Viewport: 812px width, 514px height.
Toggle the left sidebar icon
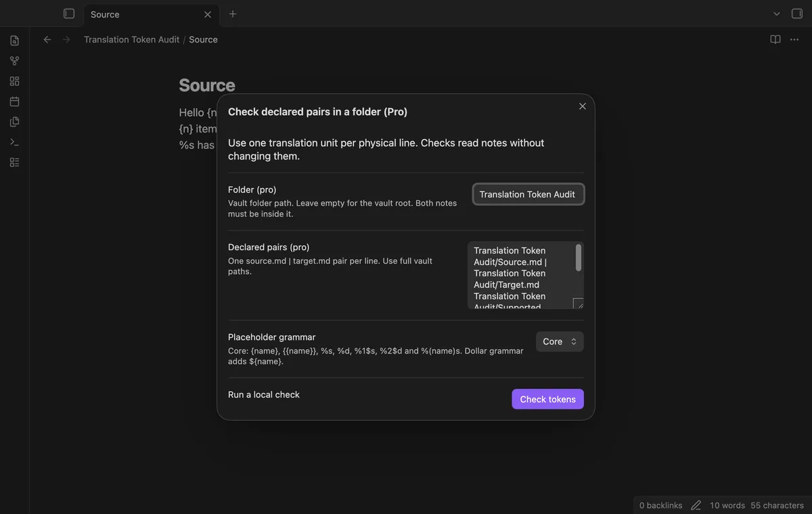click(68, 14)
